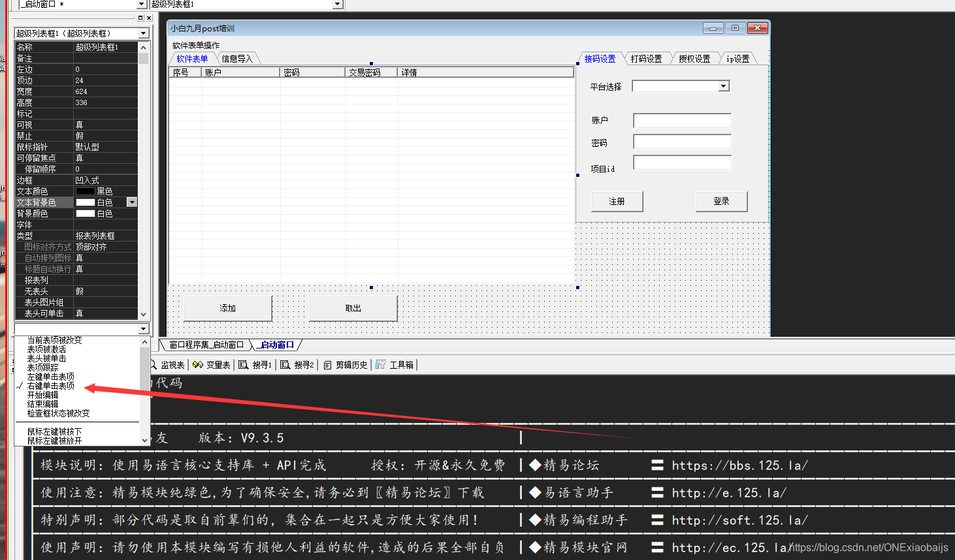The height and width of the screenshot is (560, 955).
Task: Float the property panel with restore icon
Action: pos(141,18)
